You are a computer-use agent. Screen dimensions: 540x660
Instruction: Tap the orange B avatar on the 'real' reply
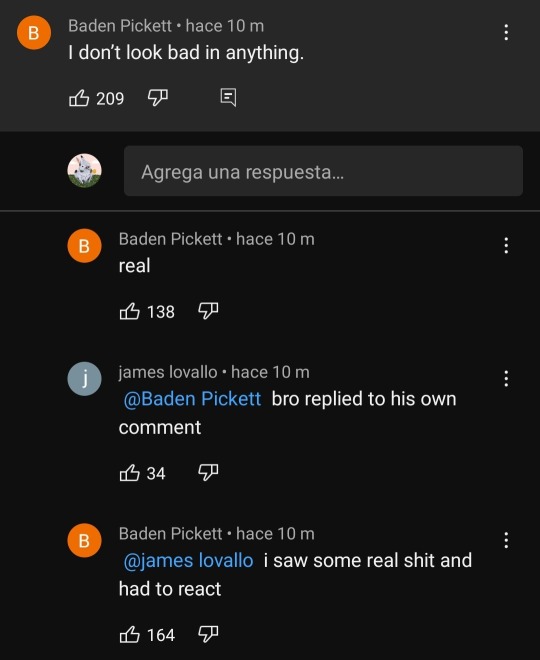[84, 246]
